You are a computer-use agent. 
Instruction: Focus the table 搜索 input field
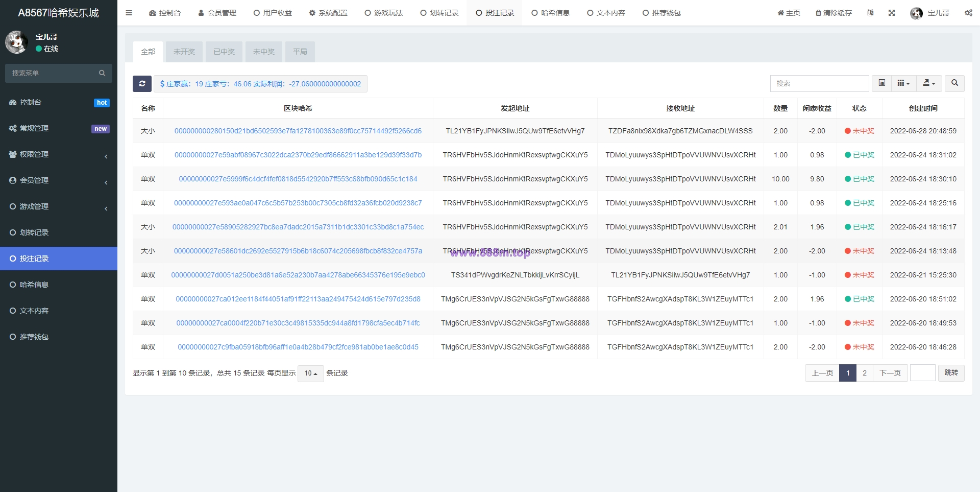click(x=819, y=83)
